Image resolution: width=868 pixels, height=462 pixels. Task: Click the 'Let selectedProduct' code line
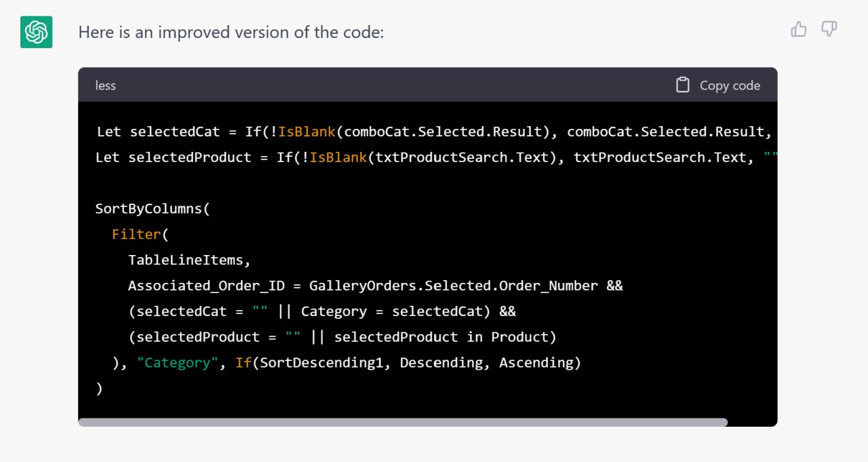[x=436, y=157]
